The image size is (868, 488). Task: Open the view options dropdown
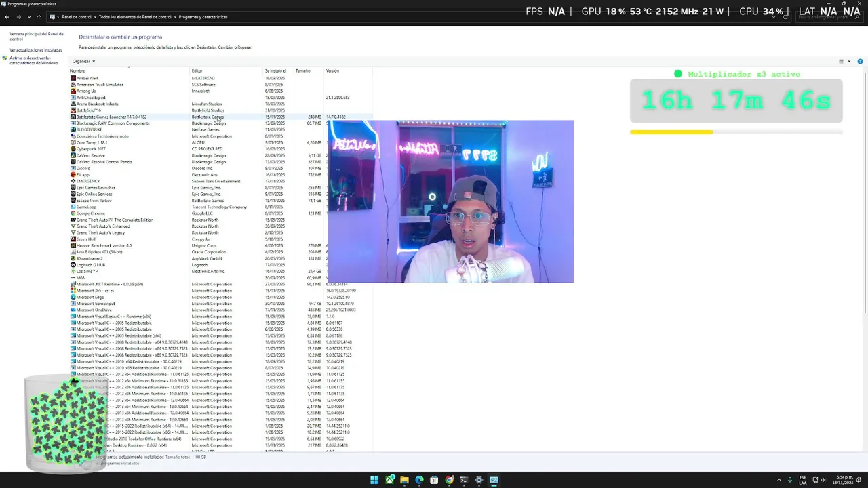[x=849, y=61]
